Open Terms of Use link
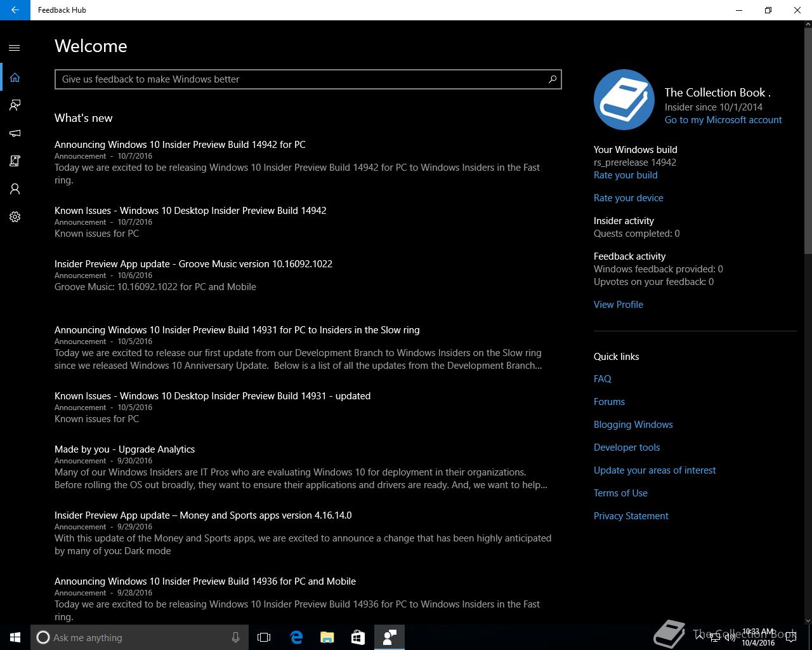This screenshot has width=812, height=650. point(620,493)
